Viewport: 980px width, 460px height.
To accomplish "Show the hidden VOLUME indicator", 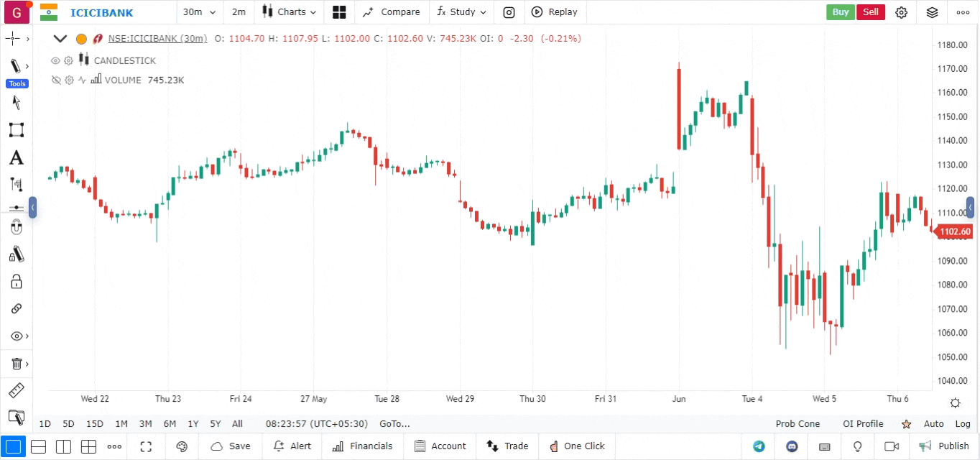I will [x=55, y=80].
